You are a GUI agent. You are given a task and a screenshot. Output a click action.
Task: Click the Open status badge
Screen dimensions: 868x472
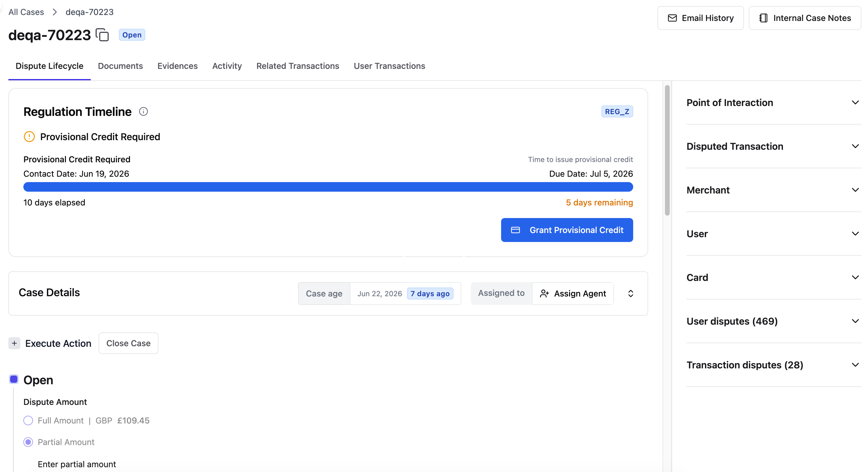click(x=132, y=35)
